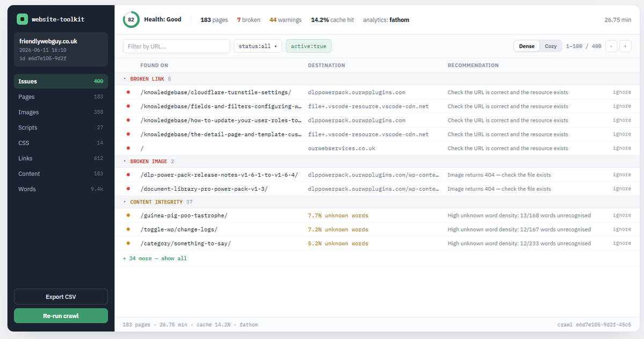Click '/document-library-pro-power-pack-v1-3/' URL
This screenshot has width=644, height=339.
coord(204,189)
